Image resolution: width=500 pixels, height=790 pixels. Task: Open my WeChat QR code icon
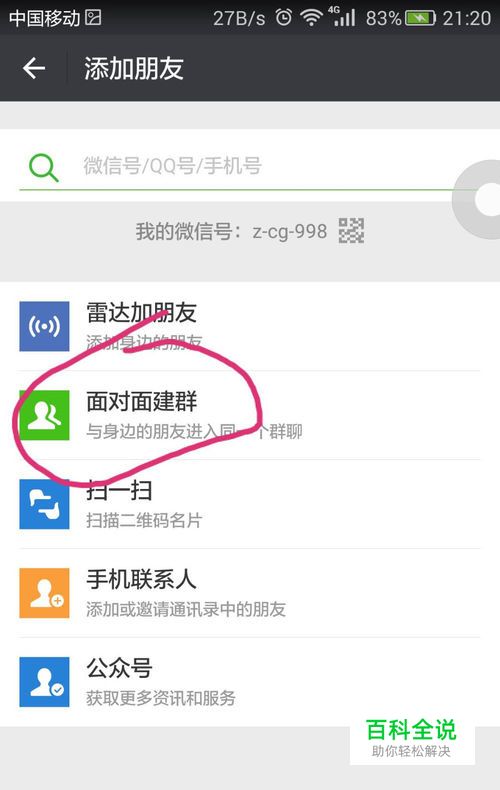[x=351, y=231]
